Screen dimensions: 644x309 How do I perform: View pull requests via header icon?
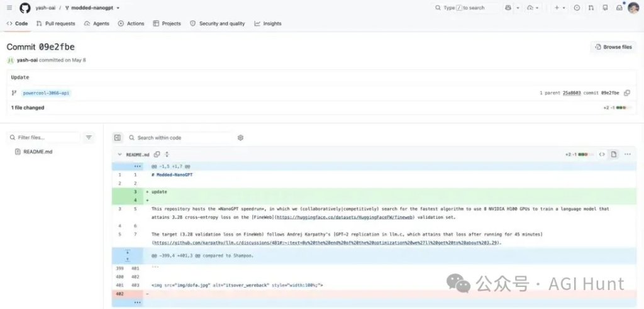pos(591,8)
